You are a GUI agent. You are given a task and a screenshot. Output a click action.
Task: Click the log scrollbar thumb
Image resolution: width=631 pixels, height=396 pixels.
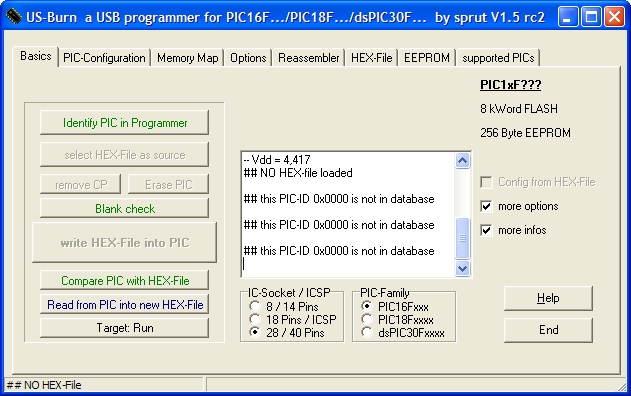point(462,238)
